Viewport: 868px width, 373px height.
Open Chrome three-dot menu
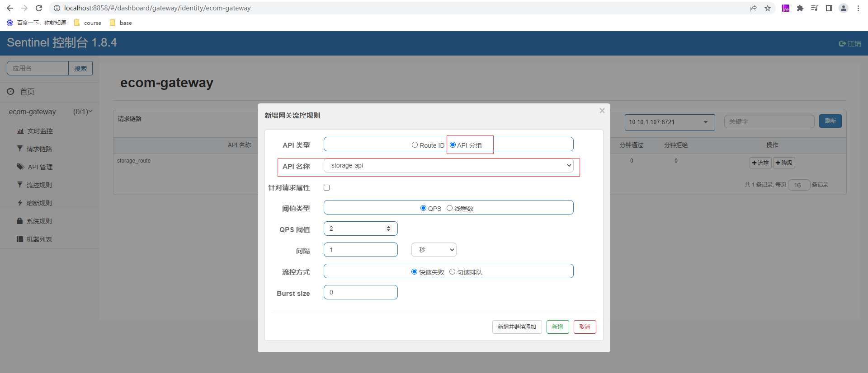point(858,8)
